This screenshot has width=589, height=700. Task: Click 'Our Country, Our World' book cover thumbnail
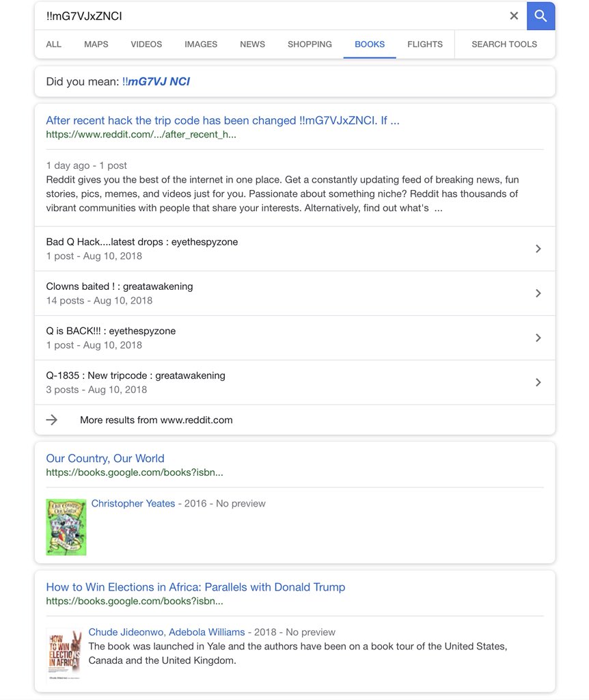click(66, 526)
